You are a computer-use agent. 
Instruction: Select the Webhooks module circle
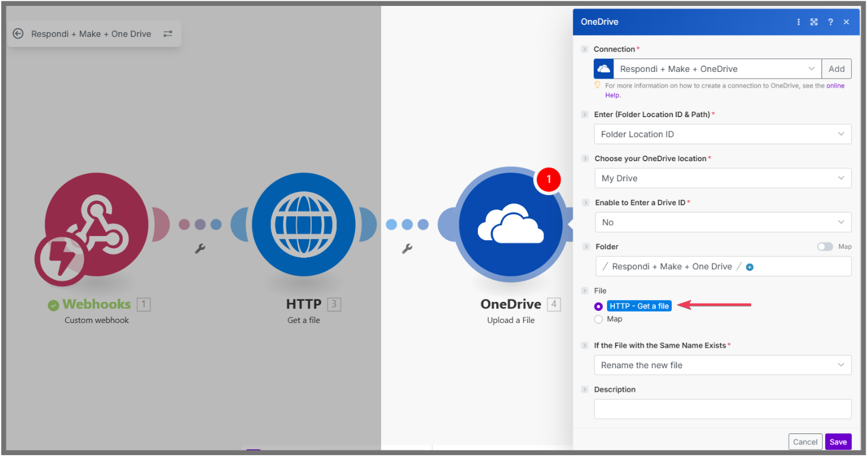[97, 224]
